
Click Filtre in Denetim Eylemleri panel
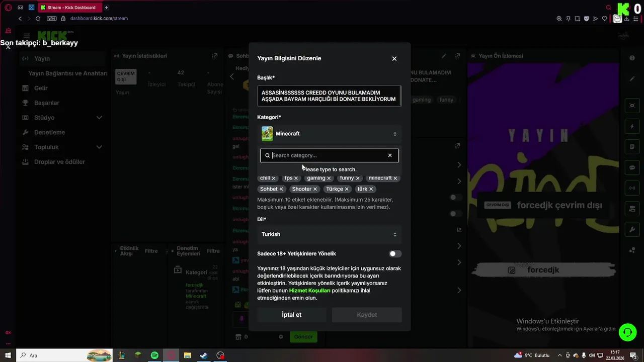(213, 251)
